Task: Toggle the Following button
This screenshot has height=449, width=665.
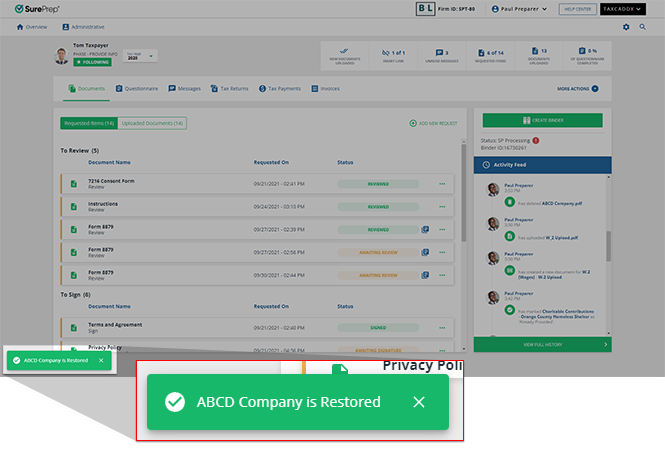Action: [92, 62]
